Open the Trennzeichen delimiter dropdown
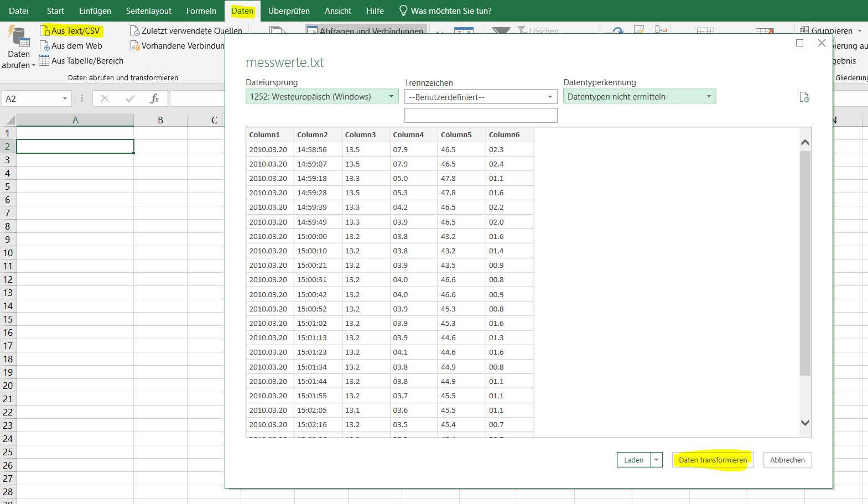This screenshot has height=504, width=868. coord(481,97)
